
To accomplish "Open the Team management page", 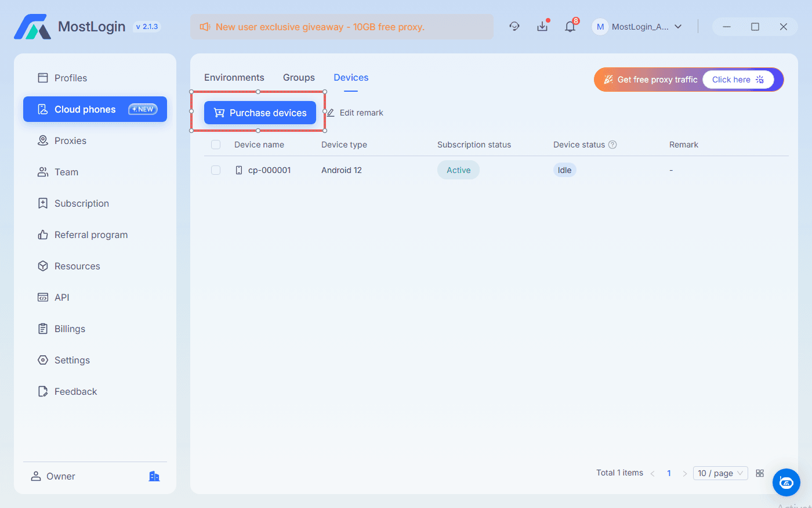I will click(x=66, y=172).
